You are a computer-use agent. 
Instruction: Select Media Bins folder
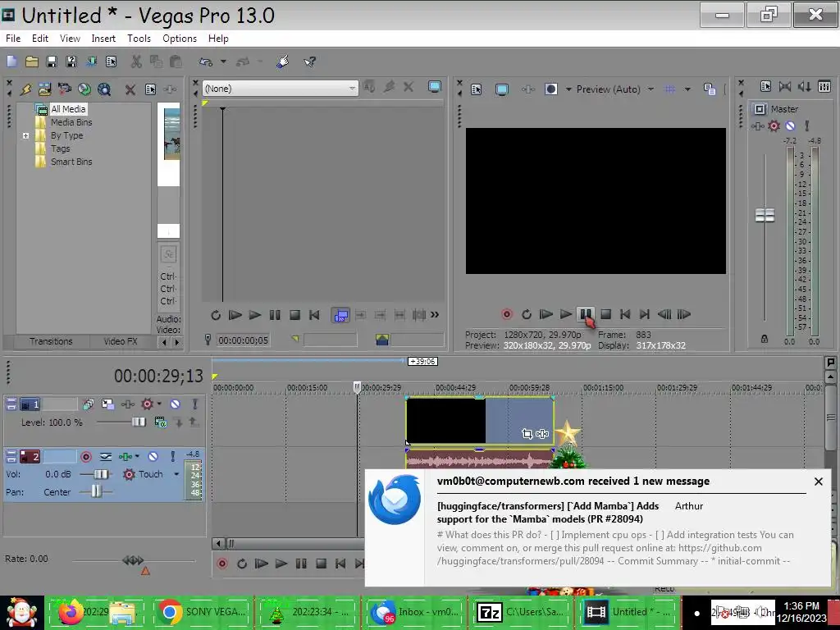click(x=71, y=122)
